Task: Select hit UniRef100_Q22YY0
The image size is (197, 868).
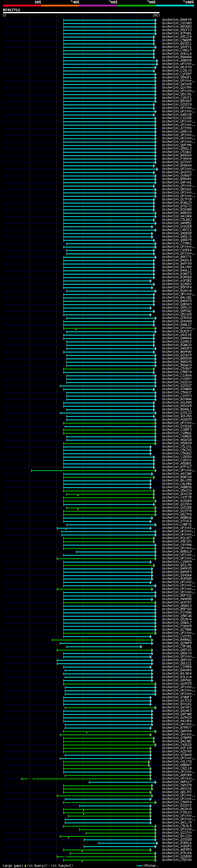Action: click(x=177, y=833)
